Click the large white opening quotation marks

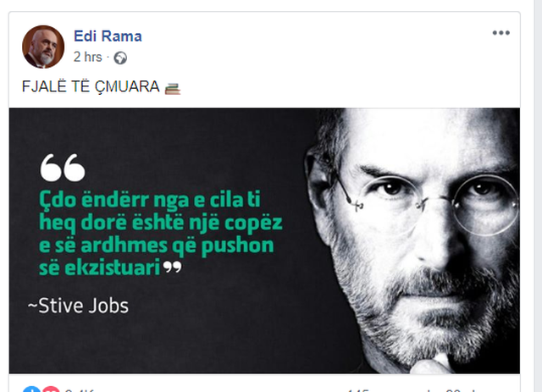click(x=63, y=168)
